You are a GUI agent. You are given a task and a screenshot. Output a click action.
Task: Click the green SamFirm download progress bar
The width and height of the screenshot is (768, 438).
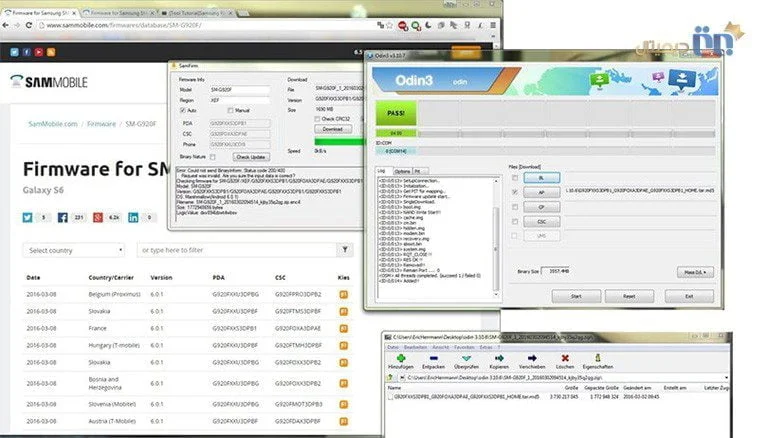pyautogui.click(x=339, y=142)
